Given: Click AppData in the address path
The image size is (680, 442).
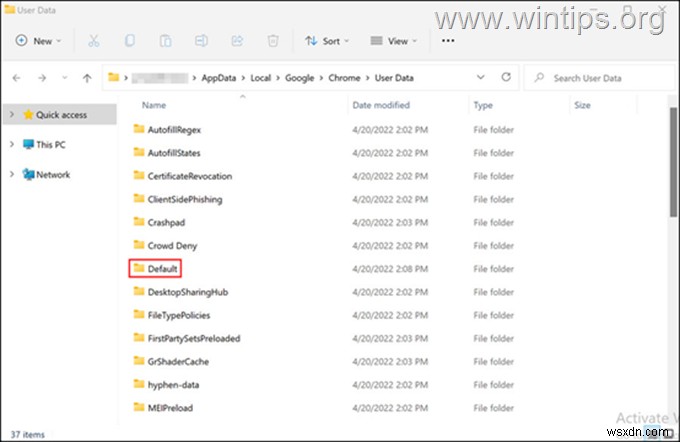Looking at the screenshot, I should (219, 78).
